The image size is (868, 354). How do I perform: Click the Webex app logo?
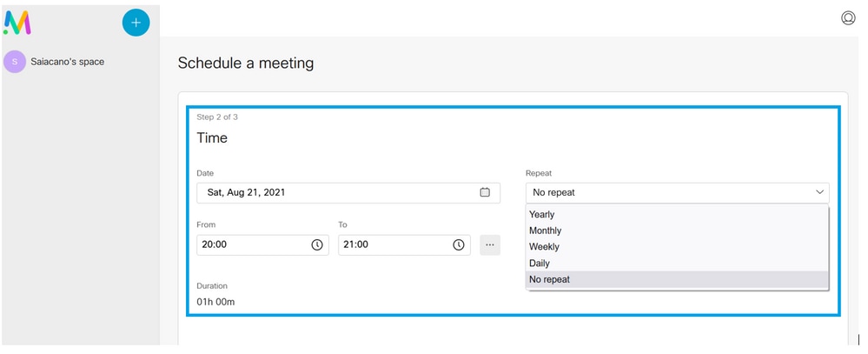click(x=17, y=23)
